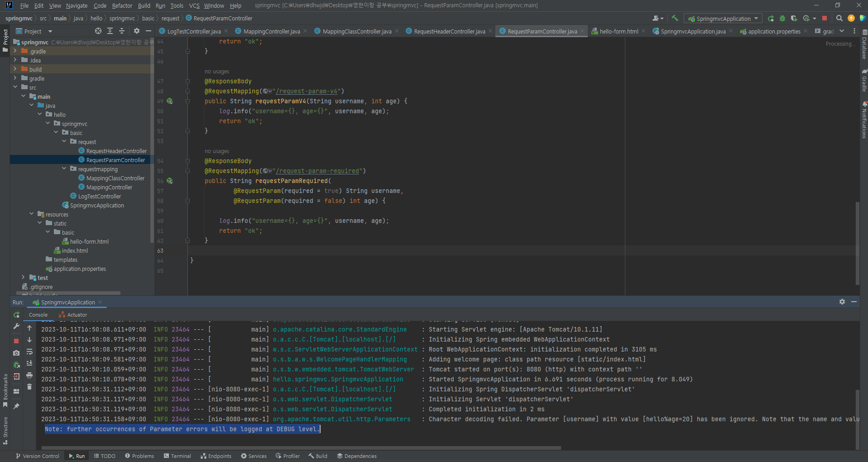Open the Navigate menu
The width and height of the screenshot is (868, 462).
pos(77,5)
